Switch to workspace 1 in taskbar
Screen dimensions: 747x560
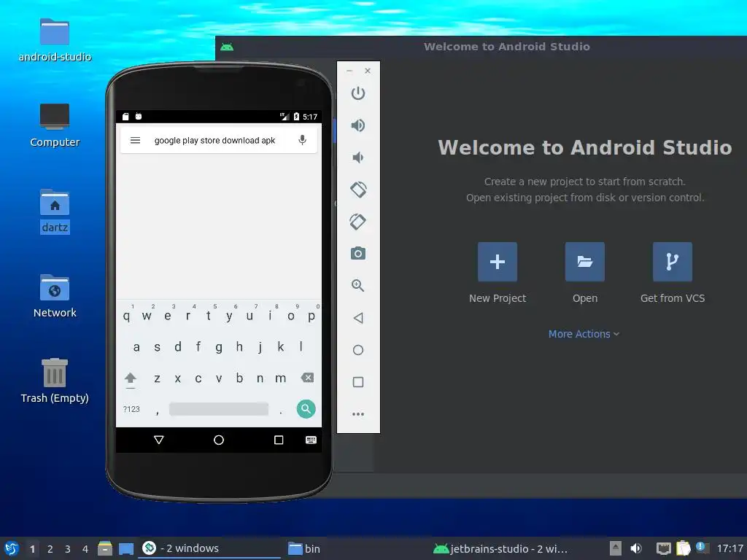click(x=32, y=549)
